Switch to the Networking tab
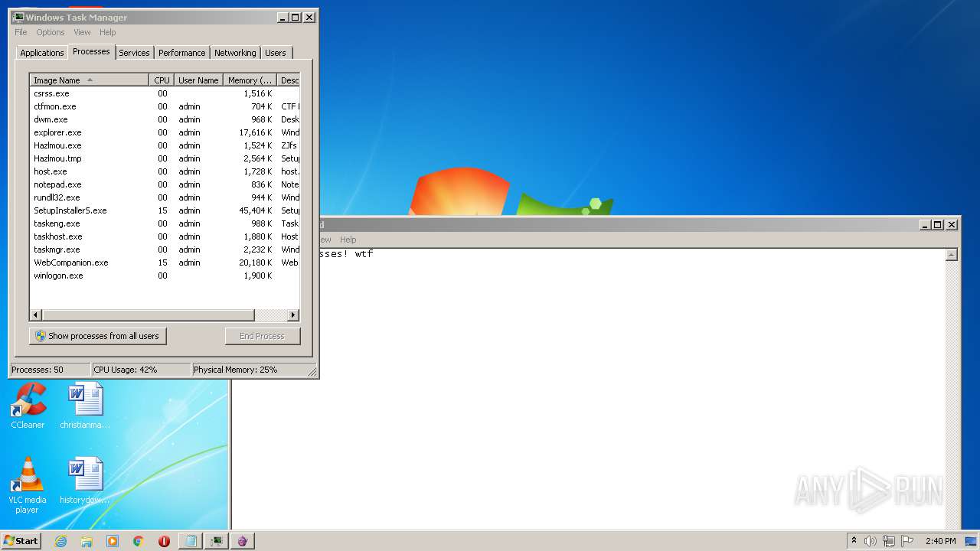980x551 pixels. 235,53
